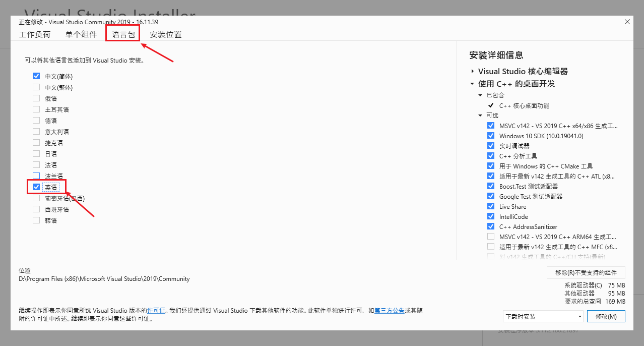Uncheck C++ 分析工具 component
Screen dimensions: 644x346
pos(491,156)
